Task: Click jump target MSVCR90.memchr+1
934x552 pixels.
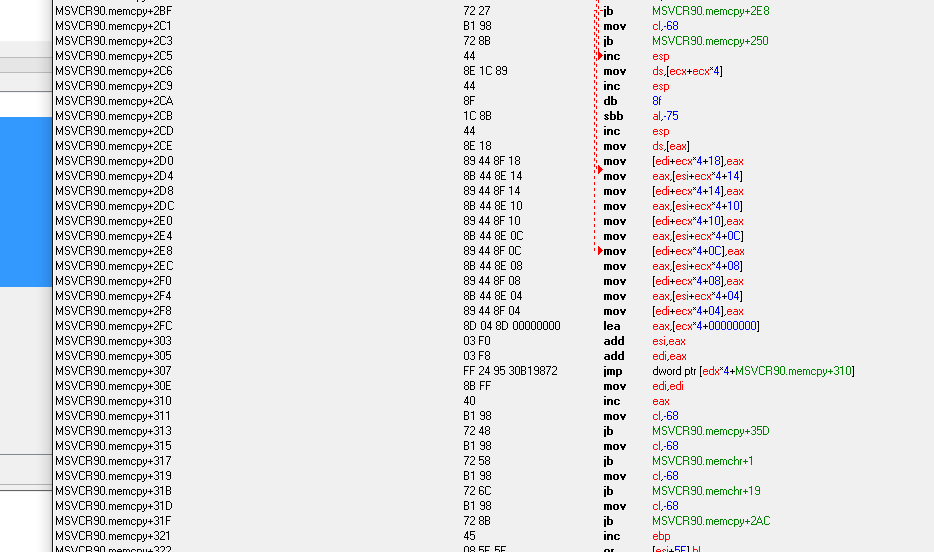Action: point(703,461)
